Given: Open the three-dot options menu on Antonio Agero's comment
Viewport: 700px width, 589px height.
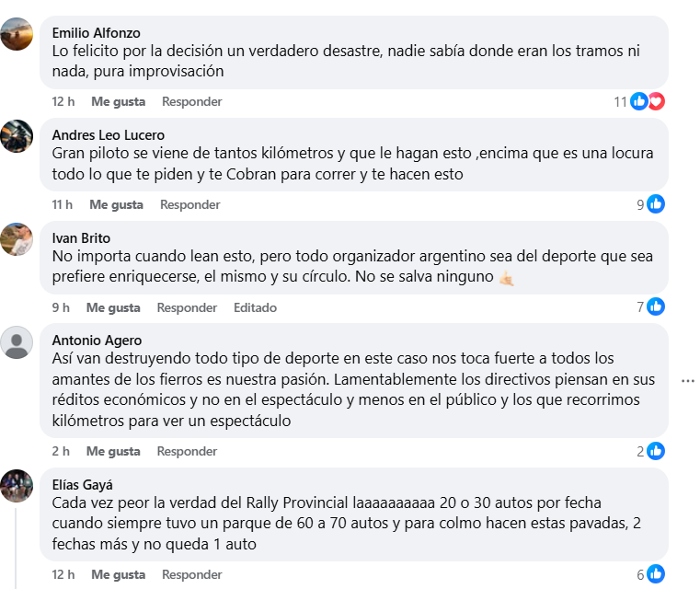Looking at the screenshot, I should point(687,381).
